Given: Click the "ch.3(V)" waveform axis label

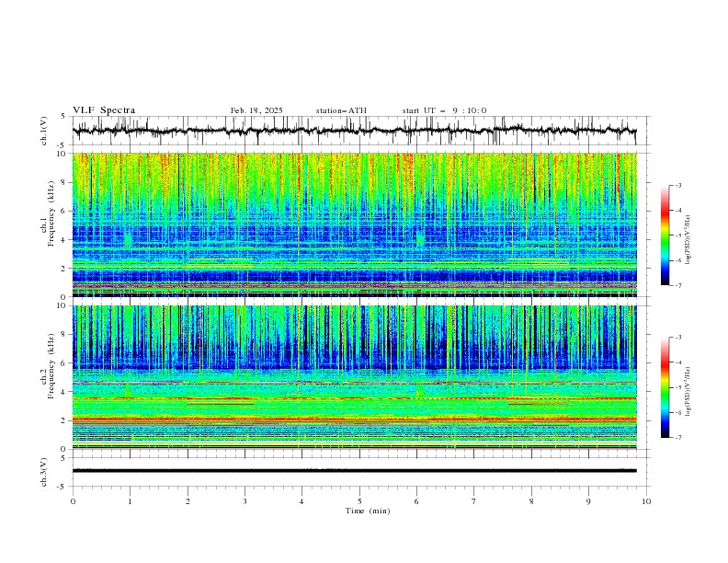Looking at the screenshot, I should 44,472.
